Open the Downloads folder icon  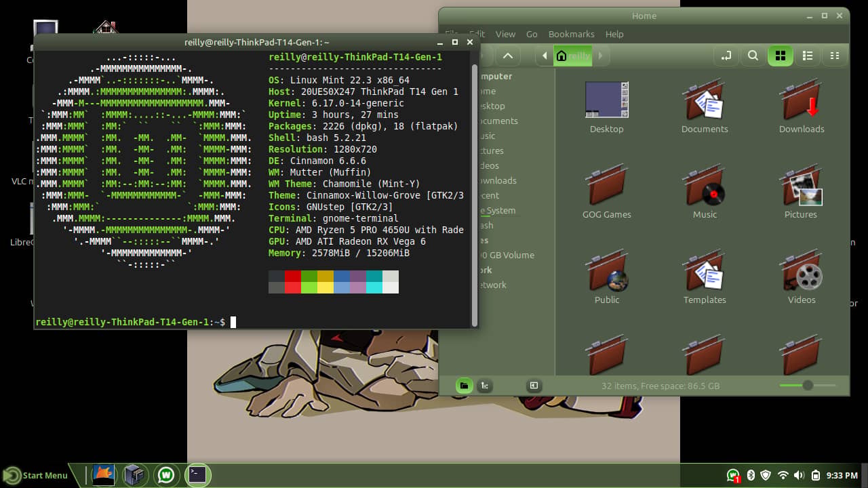tap(801, 100)
